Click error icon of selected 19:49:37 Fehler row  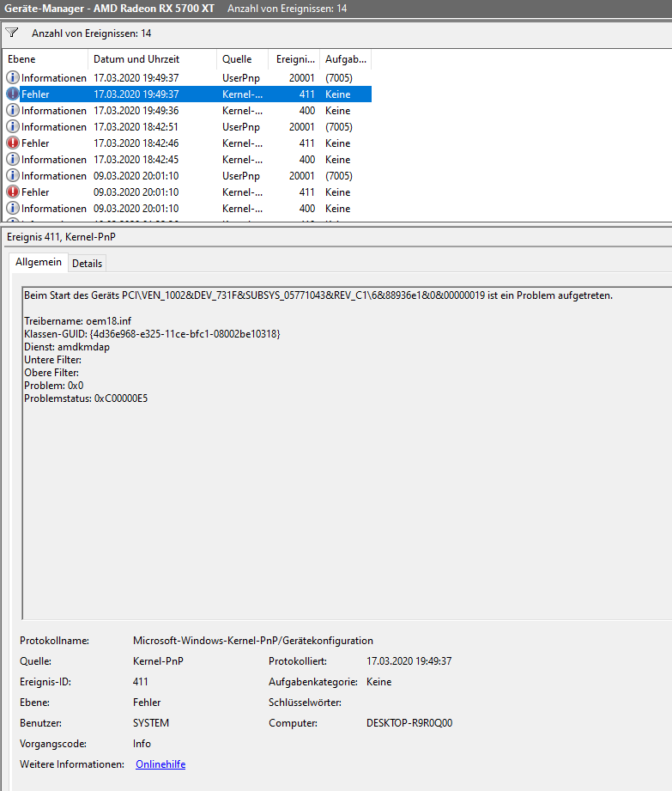coord(13,94)
